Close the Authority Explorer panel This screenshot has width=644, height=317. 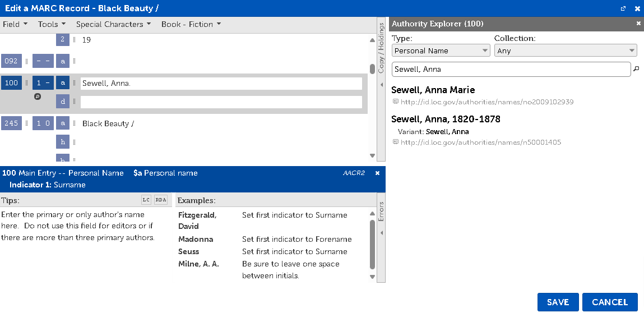point(638,24)
